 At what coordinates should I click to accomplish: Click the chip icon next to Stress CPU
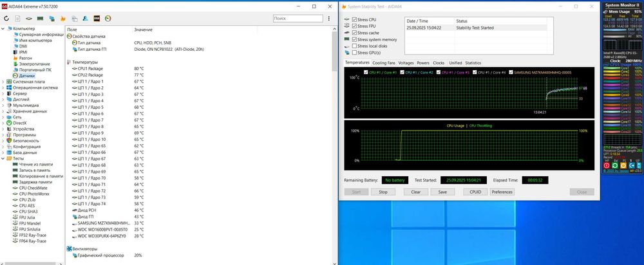[x=347, y=20]
